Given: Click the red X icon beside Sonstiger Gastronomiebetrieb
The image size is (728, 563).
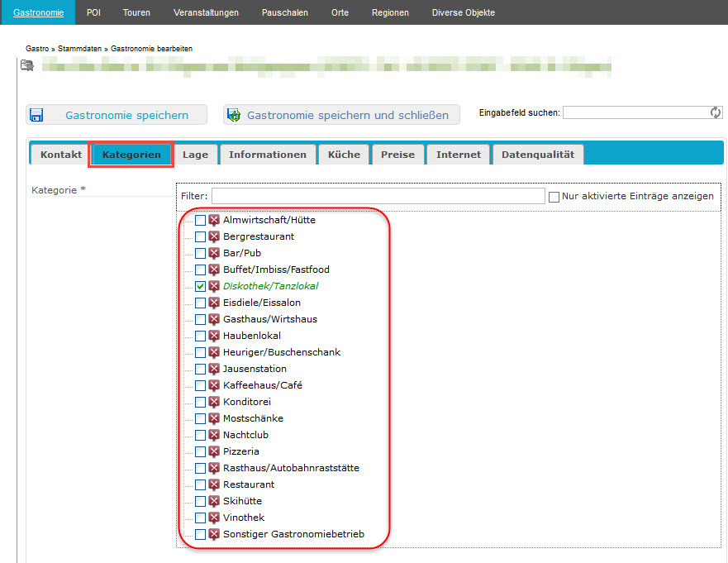Looking at the screenshot, I should click(213, 534).
